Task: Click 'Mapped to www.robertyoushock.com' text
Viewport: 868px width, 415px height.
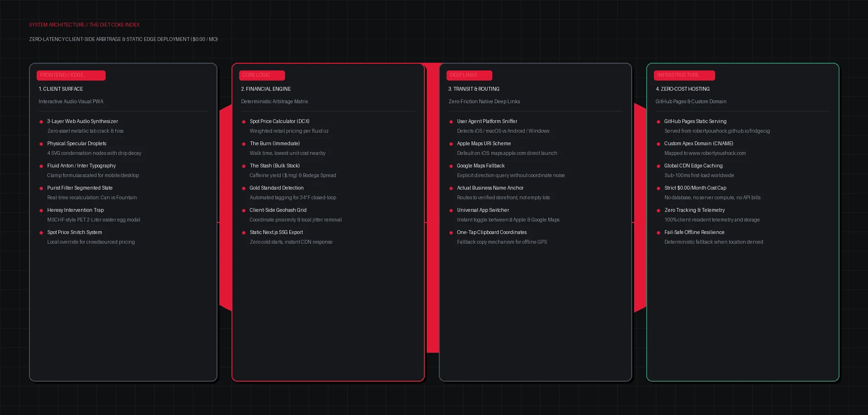Action: point(705,153)
